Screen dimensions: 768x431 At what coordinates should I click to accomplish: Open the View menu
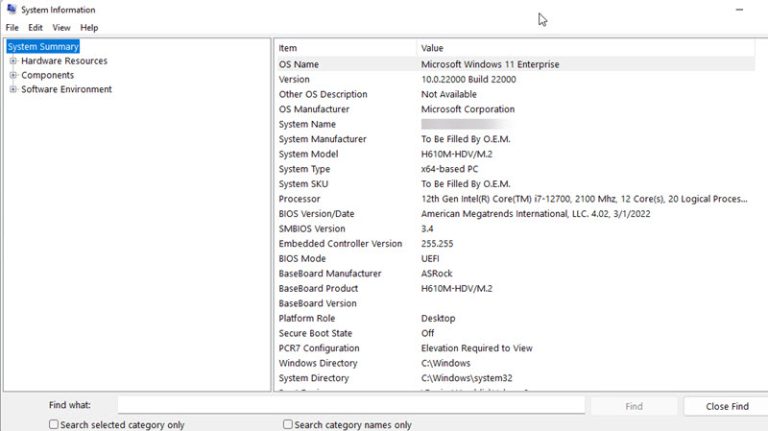(61, 27)
